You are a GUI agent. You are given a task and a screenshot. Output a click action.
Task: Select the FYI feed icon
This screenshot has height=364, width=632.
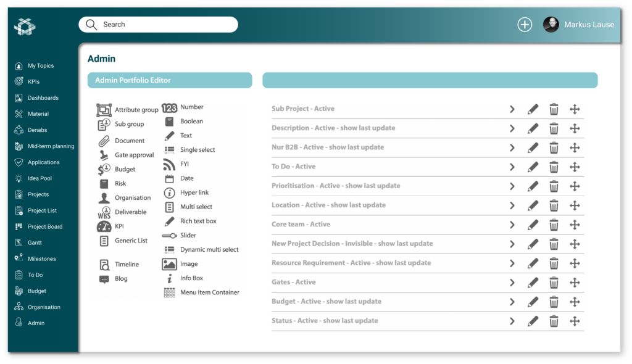coord(169,165)
